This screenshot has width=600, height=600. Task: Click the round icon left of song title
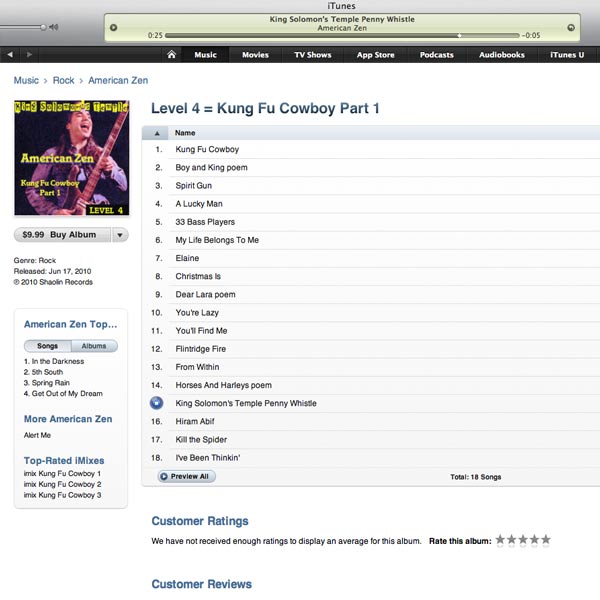pos(113,28)
